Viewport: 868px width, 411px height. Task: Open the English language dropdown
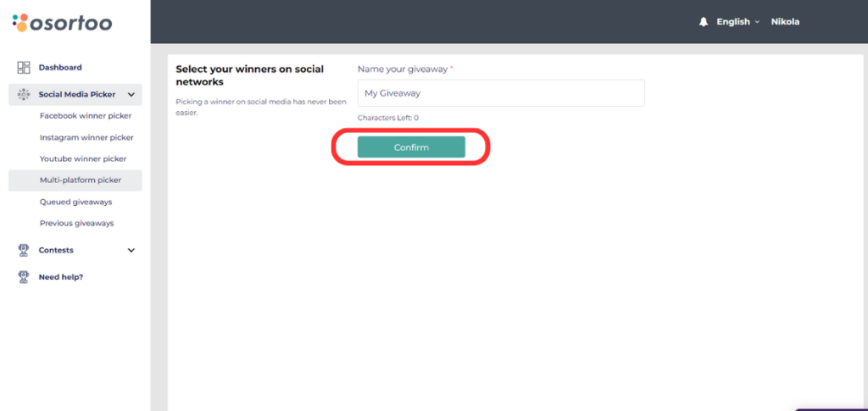[737, 22]
